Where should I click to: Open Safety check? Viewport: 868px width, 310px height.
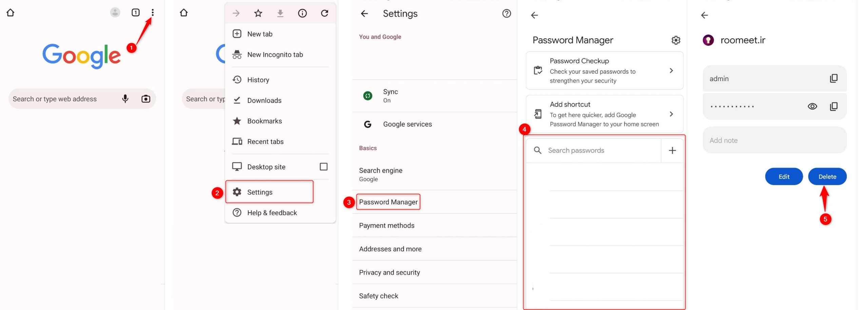(x=434, y=296)
